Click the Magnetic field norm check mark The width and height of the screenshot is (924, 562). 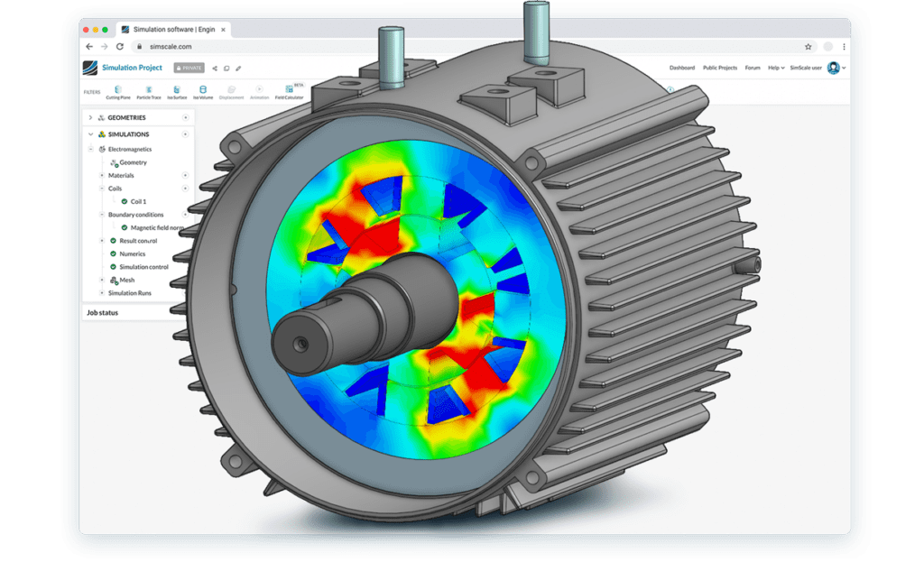125,228
